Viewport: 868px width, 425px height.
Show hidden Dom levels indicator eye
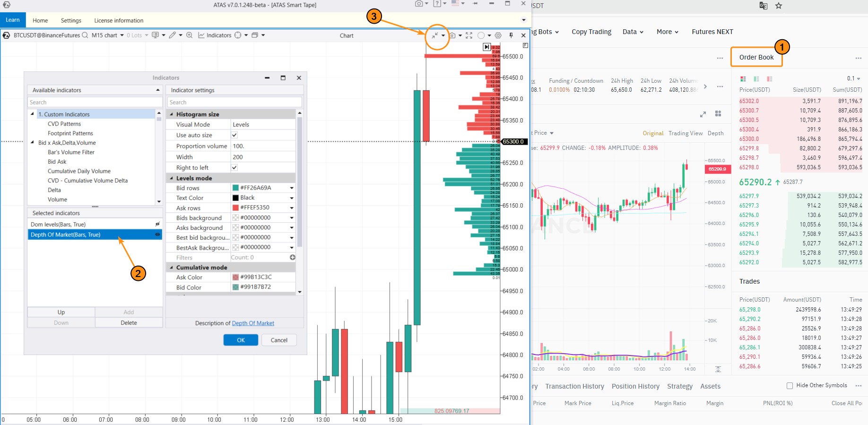tap(157, 225)
